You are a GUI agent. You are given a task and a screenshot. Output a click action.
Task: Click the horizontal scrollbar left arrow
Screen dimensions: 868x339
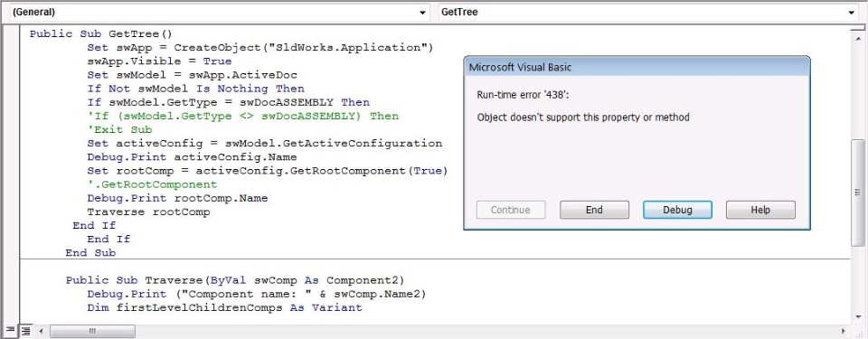pyautogui.click(x=41, y=331)
